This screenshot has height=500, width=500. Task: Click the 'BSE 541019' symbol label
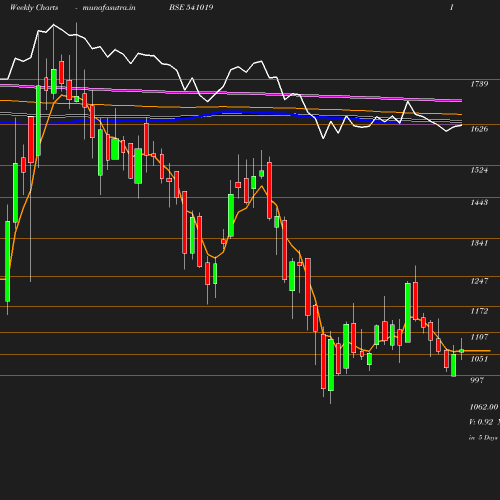pos(191,7)
